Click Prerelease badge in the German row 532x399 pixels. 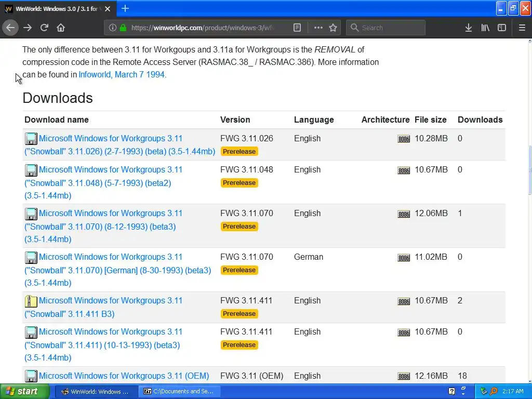(x=239, y=270)
